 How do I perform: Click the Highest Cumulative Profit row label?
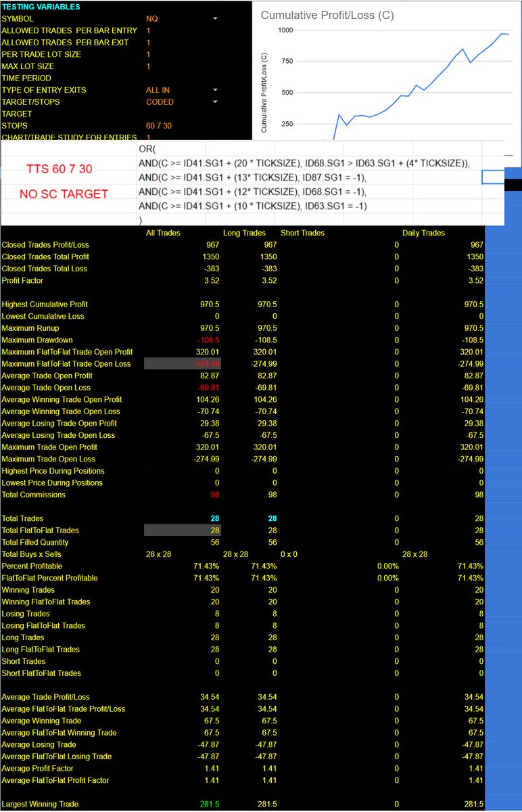coord(45,304)
